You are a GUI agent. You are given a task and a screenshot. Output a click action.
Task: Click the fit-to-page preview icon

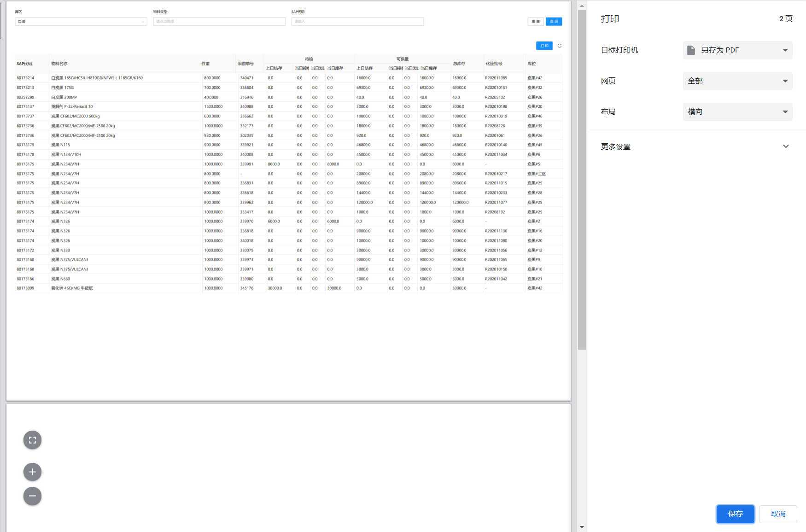pyautogui.click(x=32, y=440)
